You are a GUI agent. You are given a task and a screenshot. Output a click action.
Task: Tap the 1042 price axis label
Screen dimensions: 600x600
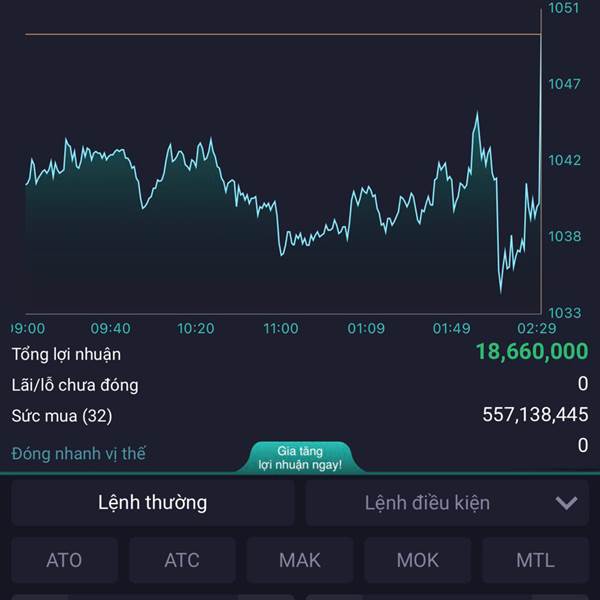click(564, 160)
